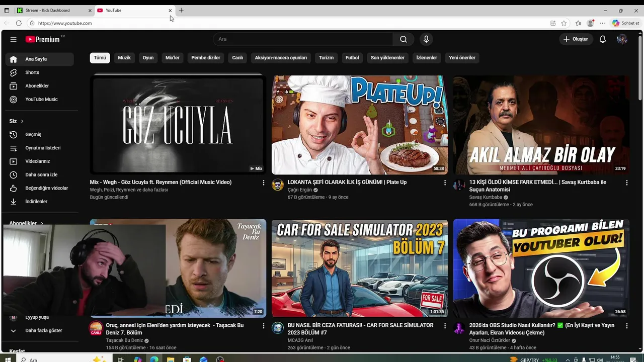Image resolution: width=644 pixels, height=362 pixels.
Task: Open Geçmiş watch history
Action: [x=40, y=134]
